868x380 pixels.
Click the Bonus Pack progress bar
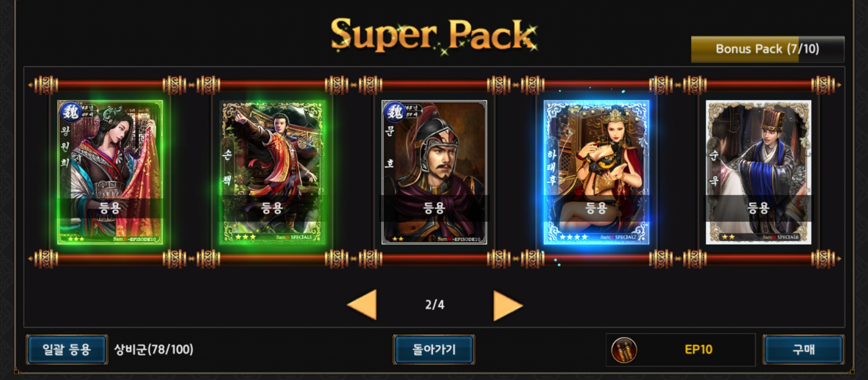coord(768,49)
